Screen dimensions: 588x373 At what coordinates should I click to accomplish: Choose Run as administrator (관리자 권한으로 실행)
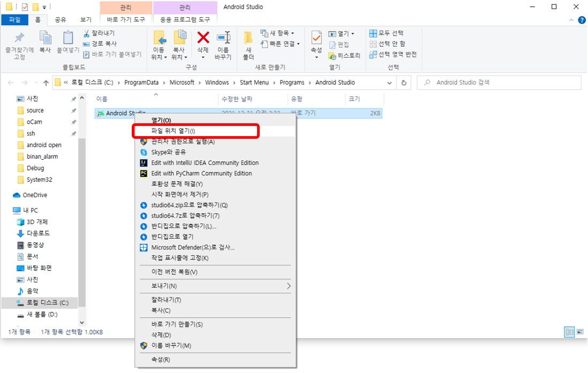(x=216, y=141)
